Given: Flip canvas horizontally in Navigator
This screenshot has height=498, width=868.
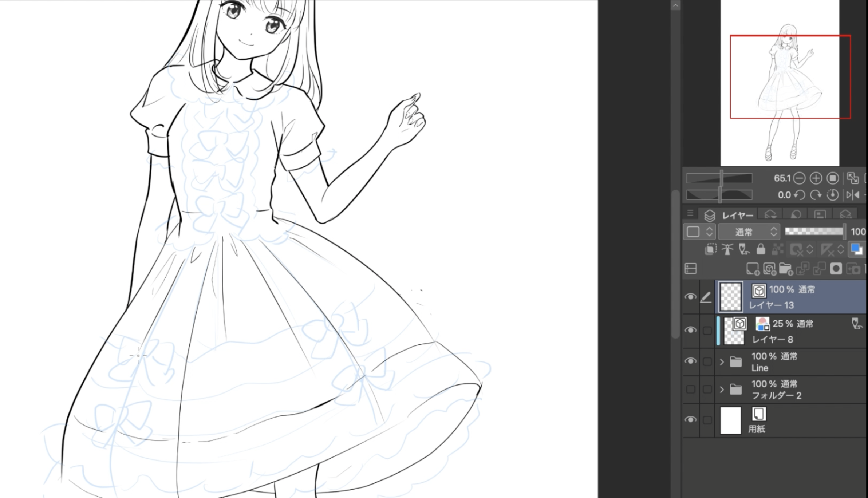Looking at the screenshot, I should (x=853, y=195).
